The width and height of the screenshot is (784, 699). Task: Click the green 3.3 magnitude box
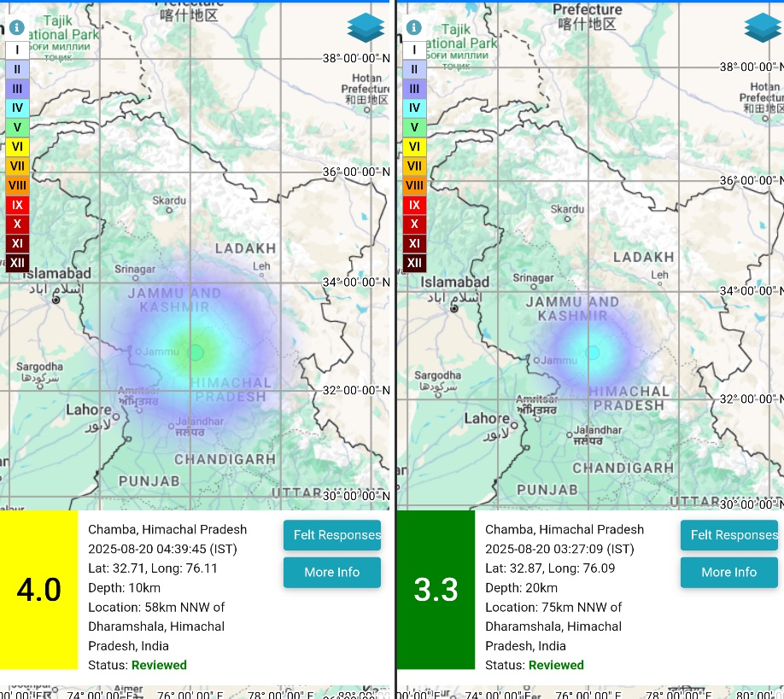(x=436, y=590)
